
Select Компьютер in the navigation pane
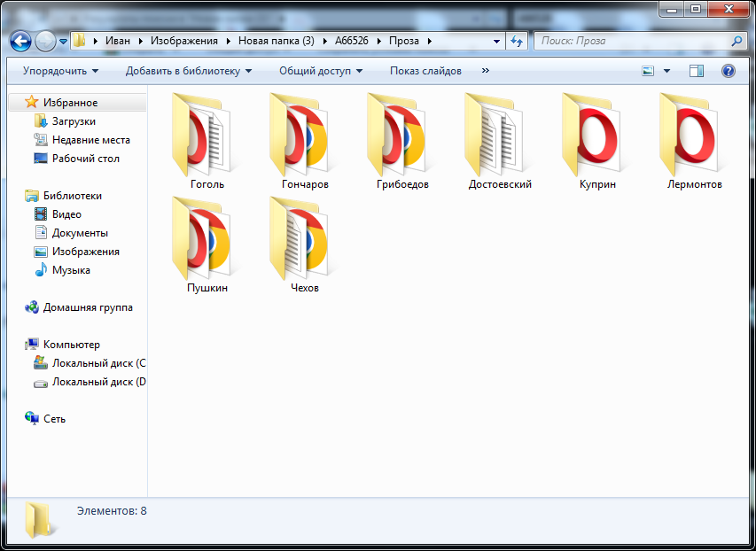72,345
